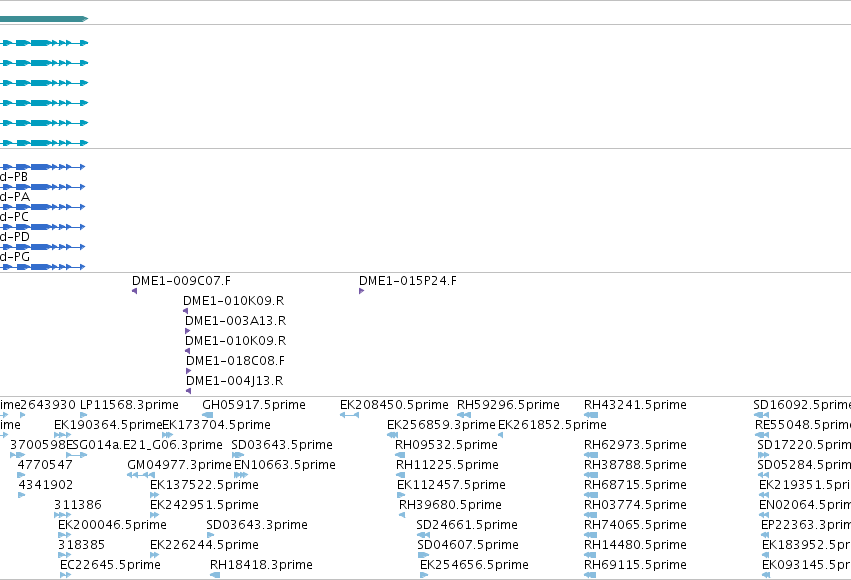
Task: Click the RH69115.5prime label
Action: (x=635, y=565)
